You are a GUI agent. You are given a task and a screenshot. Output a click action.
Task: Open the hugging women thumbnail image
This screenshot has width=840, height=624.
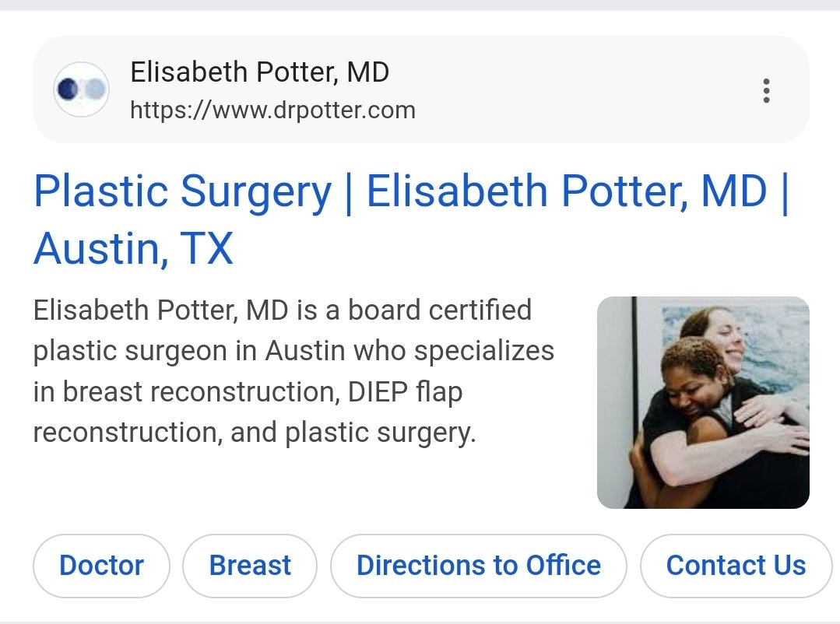pyautogui.click(x=703, y=402)
